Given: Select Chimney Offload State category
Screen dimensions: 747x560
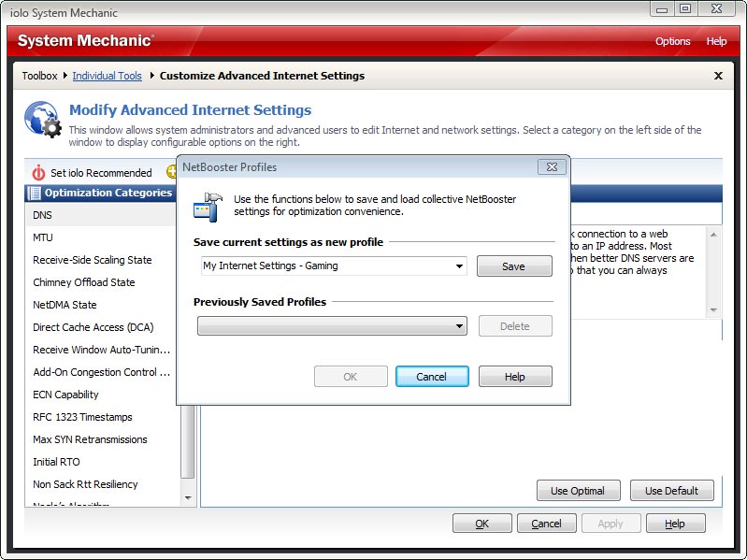Looking at the screenshot, I should pos(100,282).
